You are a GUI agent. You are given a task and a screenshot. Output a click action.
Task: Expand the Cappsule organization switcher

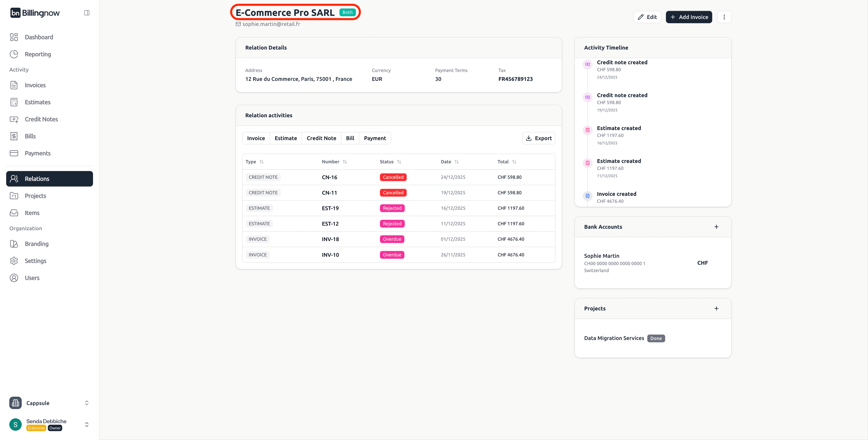coord(87,403)
